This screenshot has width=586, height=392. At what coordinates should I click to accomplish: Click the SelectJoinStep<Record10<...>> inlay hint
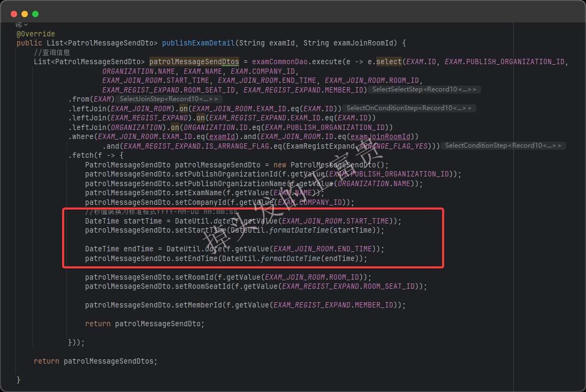pos(169,99)
